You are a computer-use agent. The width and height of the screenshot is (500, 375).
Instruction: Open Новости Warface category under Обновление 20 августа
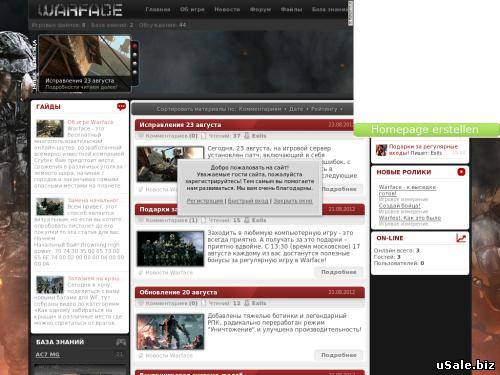pos(169,356)
